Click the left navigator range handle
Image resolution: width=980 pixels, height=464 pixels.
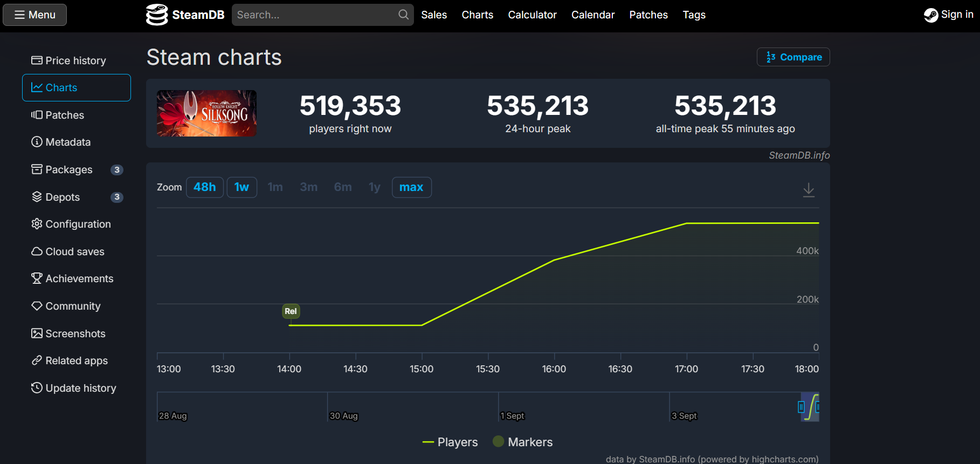(x=801, y=407)
